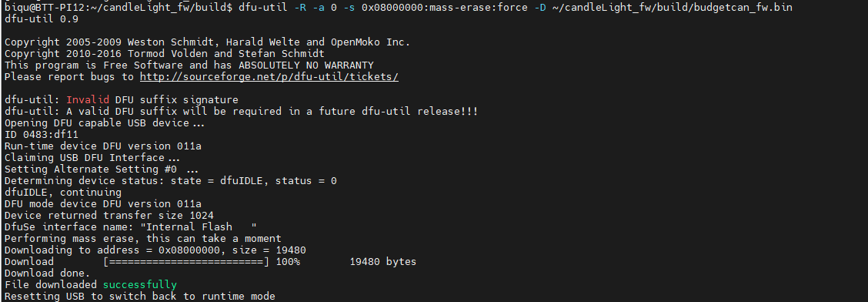The image size is (868, 302).
Task: Click the red 'Invalid' word
Action: [x=88, y=99]
